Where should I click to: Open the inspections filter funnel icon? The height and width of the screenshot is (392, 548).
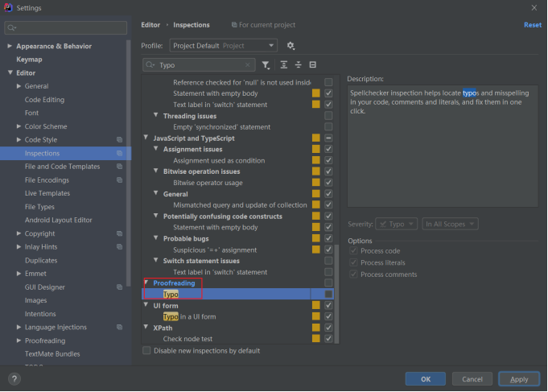[266, 65]
